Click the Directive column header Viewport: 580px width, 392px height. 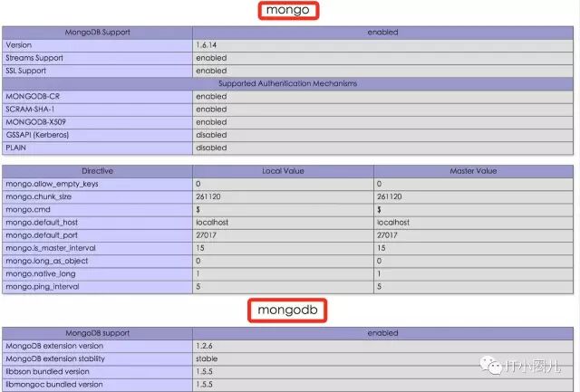[x=97, y=171]
